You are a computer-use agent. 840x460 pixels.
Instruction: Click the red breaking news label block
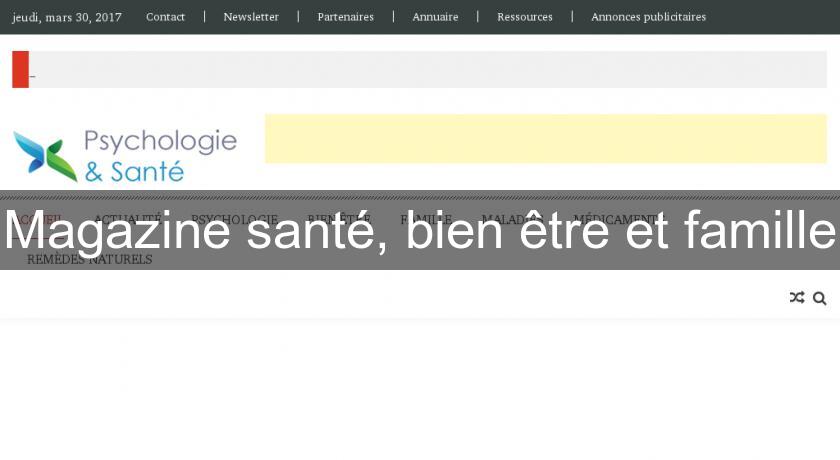[20, 70]
